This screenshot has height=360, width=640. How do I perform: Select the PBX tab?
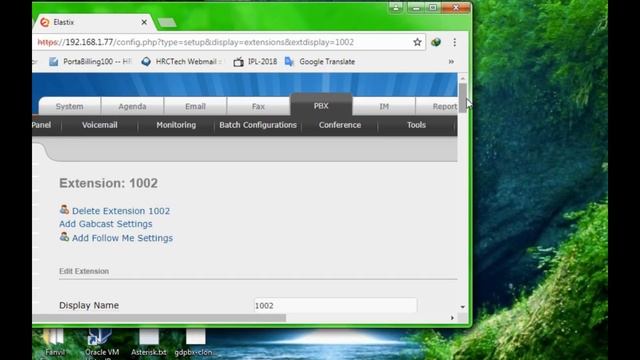[x=321, y=105]
